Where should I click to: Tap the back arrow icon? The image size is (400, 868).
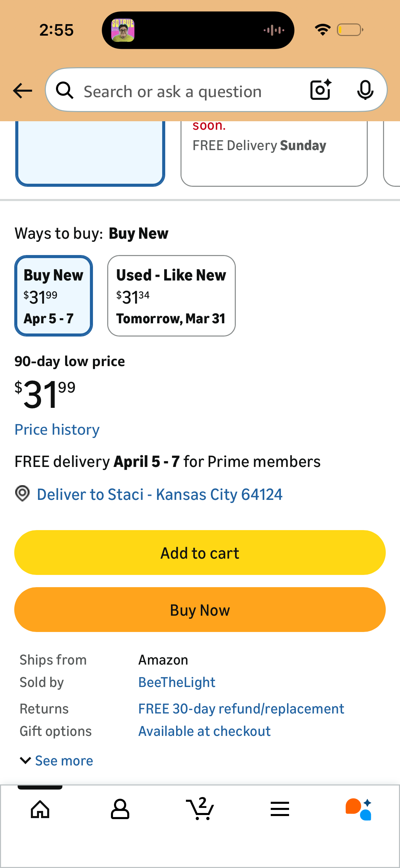pyautogui.click(x=22, y=91)
